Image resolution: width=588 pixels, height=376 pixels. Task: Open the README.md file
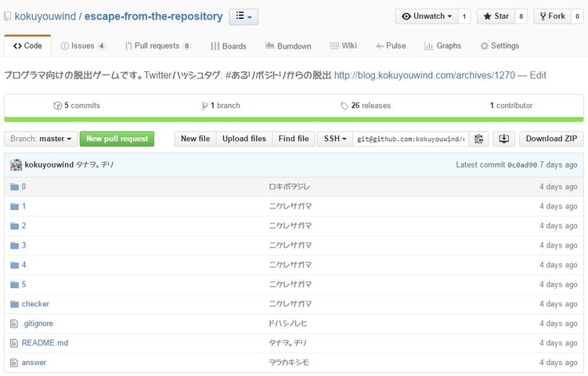click(x=45, y=342)
